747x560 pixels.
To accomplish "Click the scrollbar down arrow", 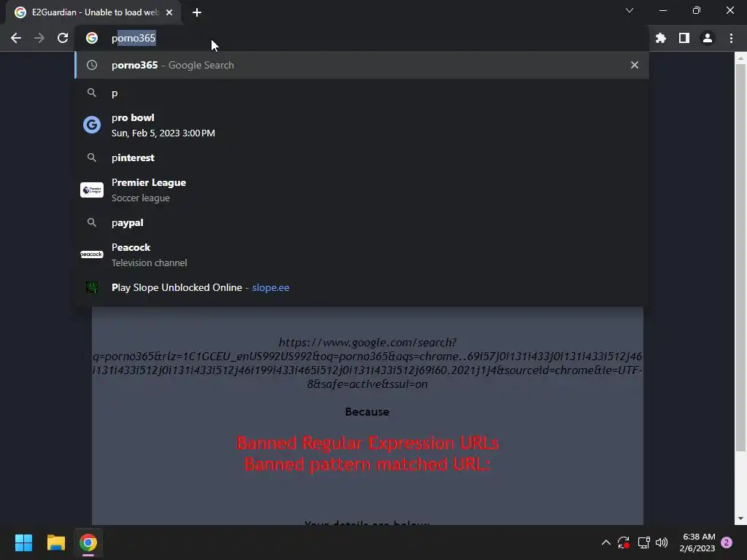I will point(740,518).
